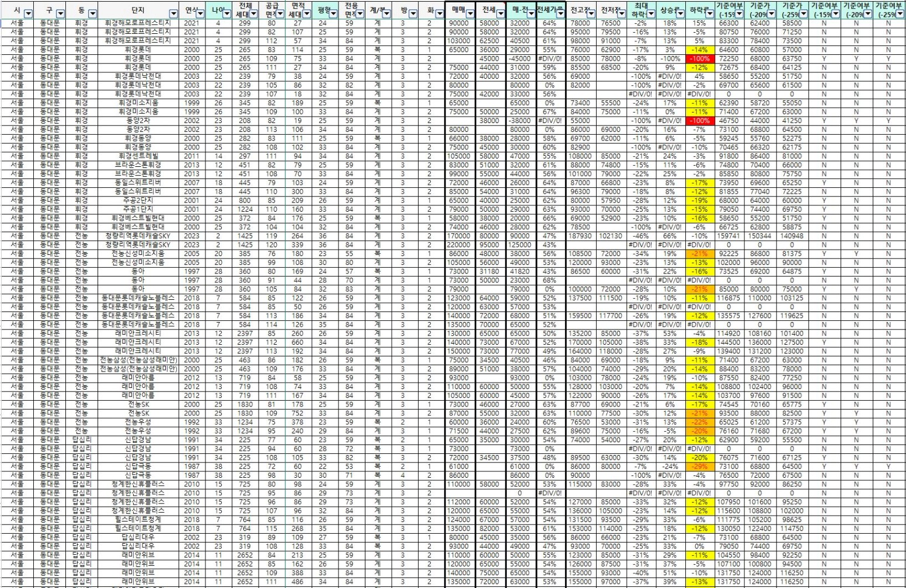Open the 방 column filter dropdown
This screenshot has width=906, height=588.
click(x=413, y=13)
